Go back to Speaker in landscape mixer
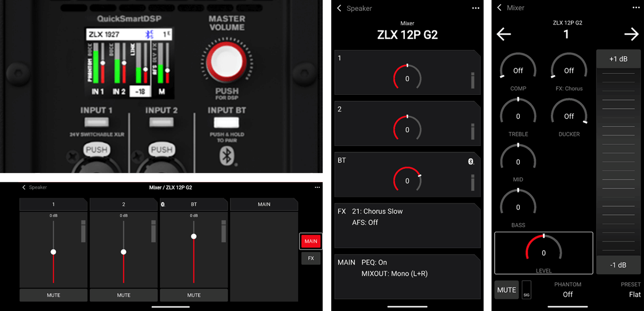This screenshot has height=311, width=644. click(35, 187)
